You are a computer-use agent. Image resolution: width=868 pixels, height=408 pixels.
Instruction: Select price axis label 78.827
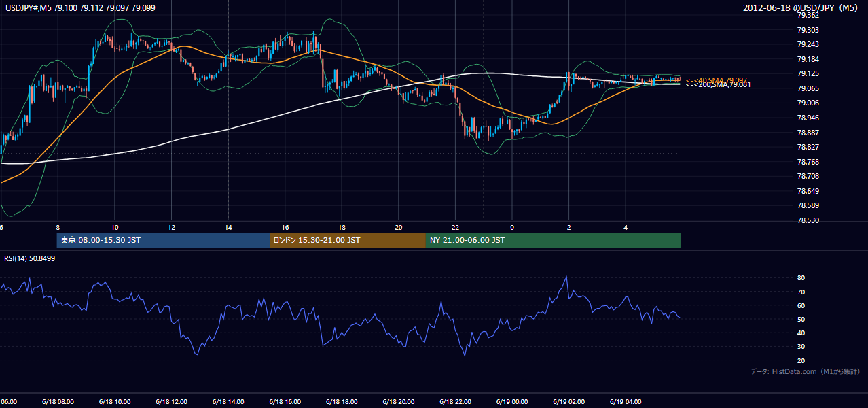point(808,147)
